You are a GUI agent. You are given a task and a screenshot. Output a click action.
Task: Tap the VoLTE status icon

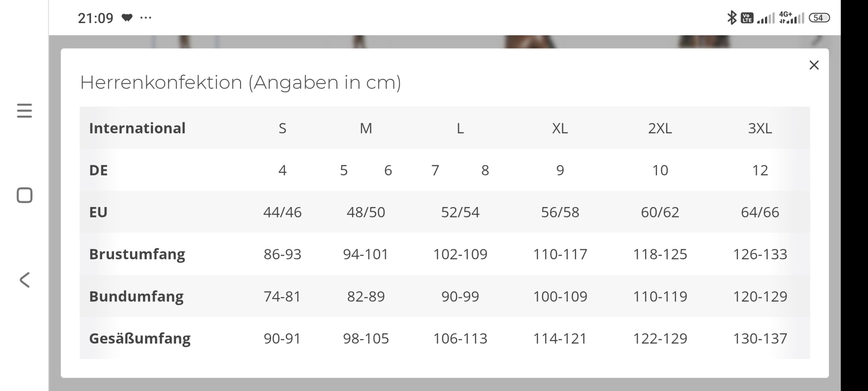[747, 18]
